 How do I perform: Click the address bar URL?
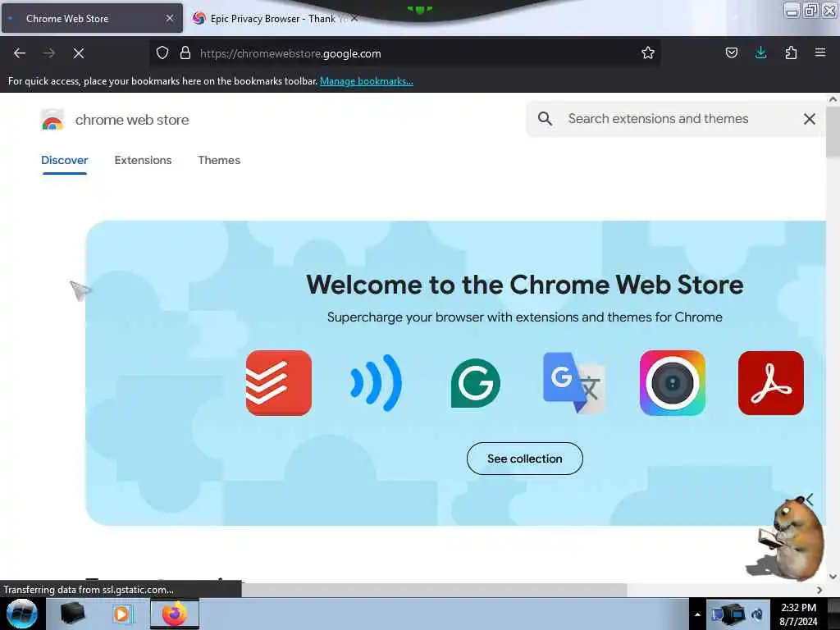point(290,53)
